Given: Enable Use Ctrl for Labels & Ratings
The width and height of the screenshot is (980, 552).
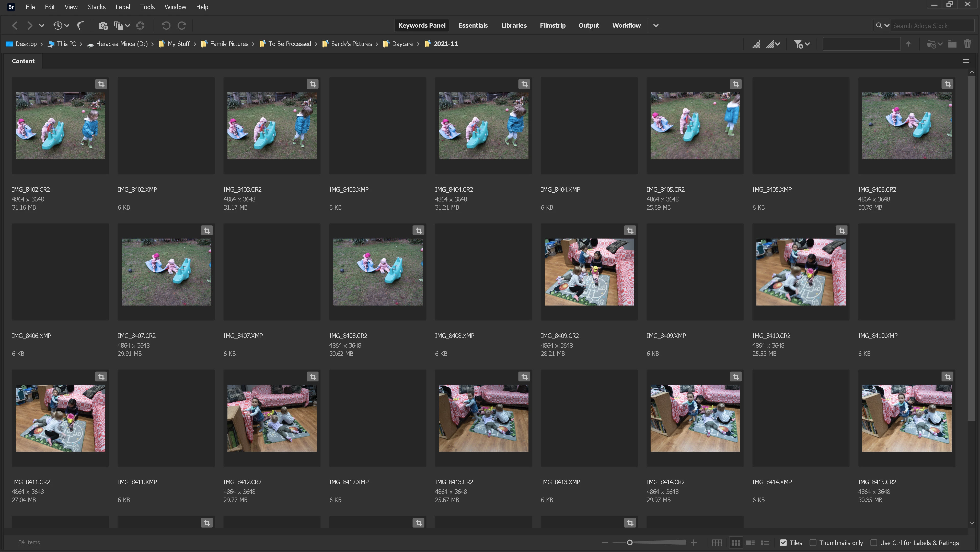Looking at the screenshot, I should [874, 543].
